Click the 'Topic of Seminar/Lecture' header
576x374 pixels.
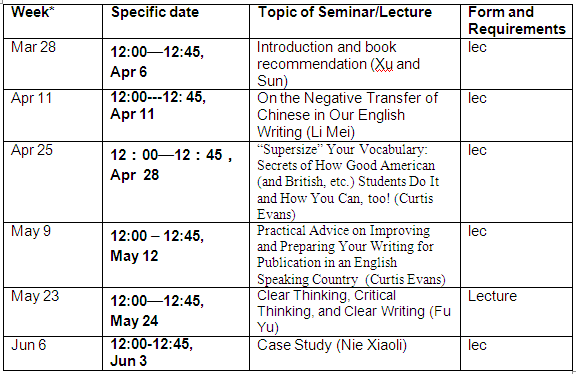click(x=355, y=21)
